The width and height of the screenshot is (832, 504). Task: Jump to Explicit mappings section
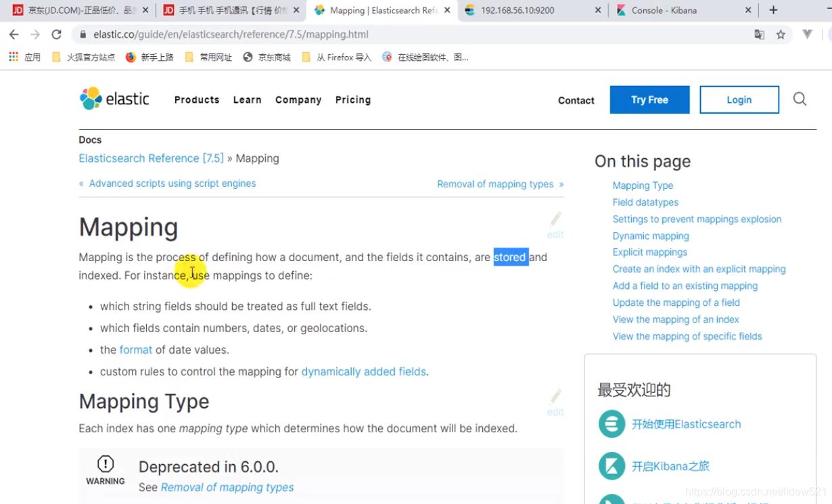(650, 252)
